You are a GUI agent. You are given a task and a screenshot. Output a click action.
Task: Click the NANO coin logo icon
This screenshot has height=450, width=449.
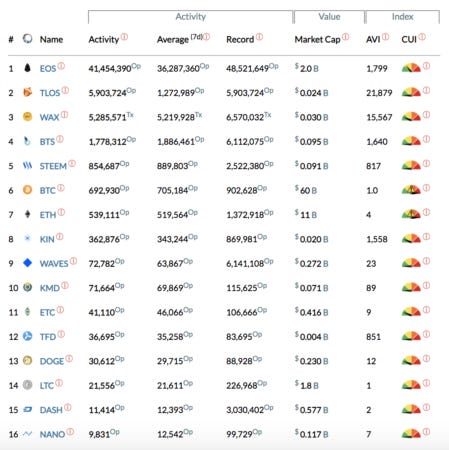[27, 434]
